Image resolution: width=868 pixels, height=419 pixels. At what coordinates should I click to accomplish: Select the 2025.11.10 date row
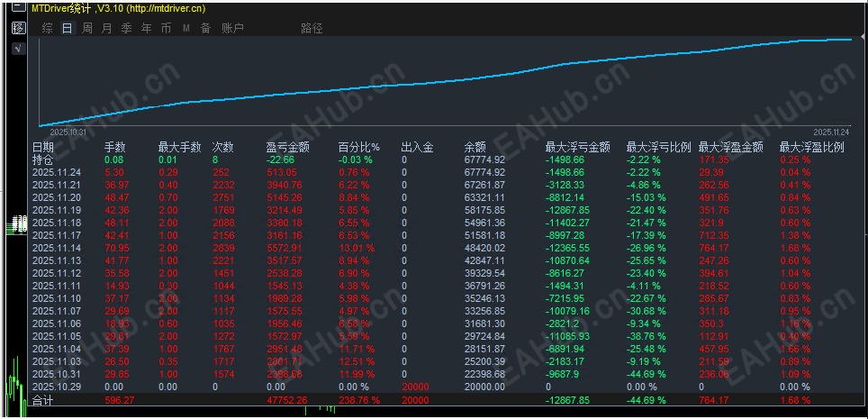tap(57, 299)
